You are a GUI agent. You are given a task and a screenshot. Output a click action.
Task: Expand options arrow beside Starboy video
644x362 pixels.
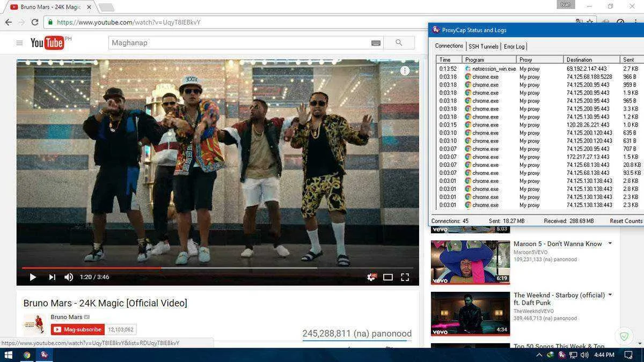pyautogui.click(x=610, y=295)
